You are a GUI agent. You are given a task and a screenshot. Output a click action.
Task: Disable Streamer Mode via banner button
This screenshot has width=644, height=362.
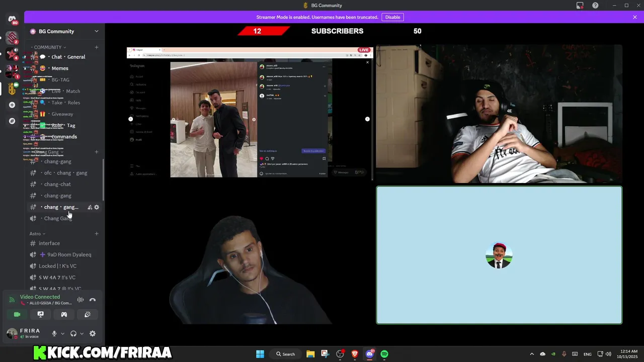coord(393,17)
